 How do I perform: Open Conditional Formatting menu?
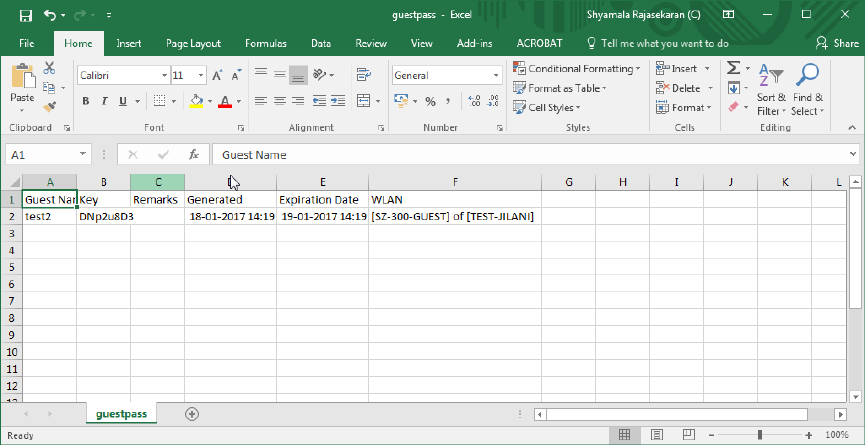click(x=577, y=68)
